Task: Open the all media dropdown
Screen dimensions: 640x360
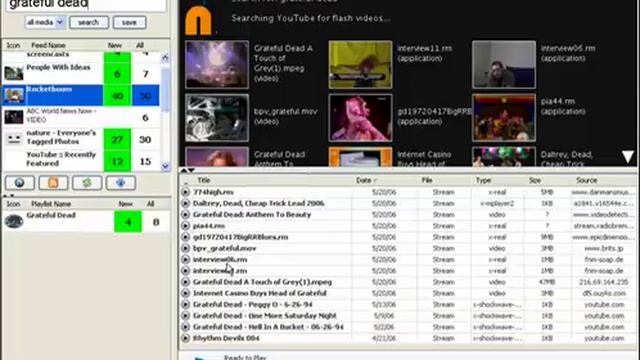Action: click(45, 22)
